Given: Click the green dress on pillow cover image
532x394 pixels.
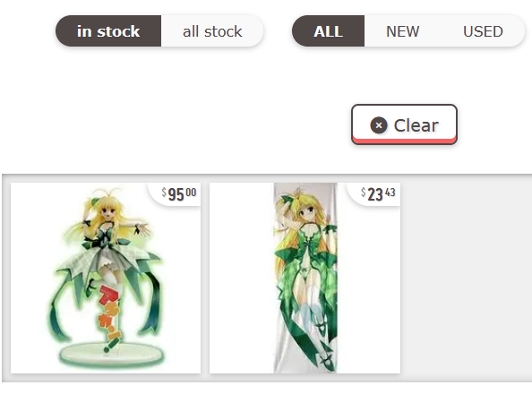Looking at the screenshot, I should (x=307, y=258).
